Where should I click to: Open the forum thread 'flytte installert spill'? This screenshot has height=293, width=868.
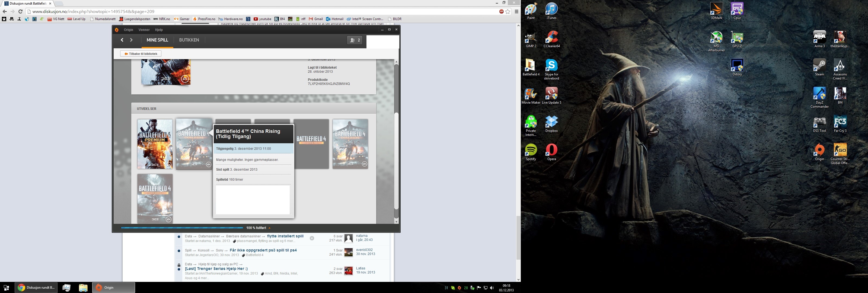pos(285,236)
